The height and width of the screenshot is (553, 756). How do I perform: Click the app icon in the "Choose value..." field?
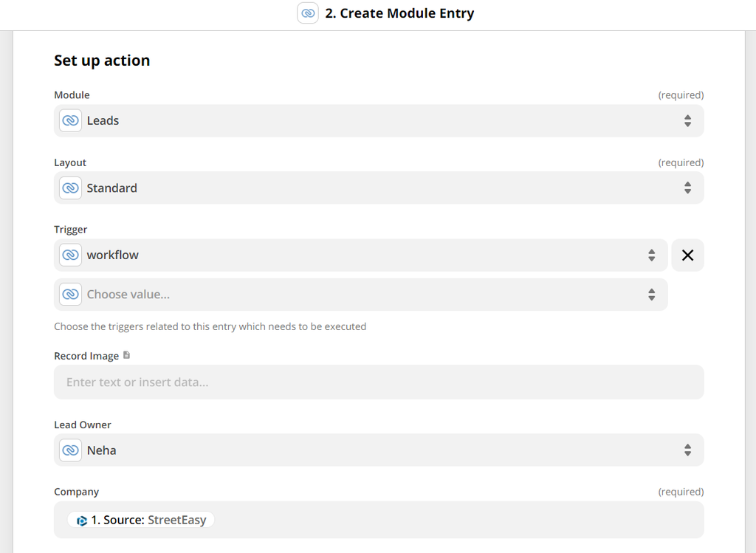(x=69, y=294)
